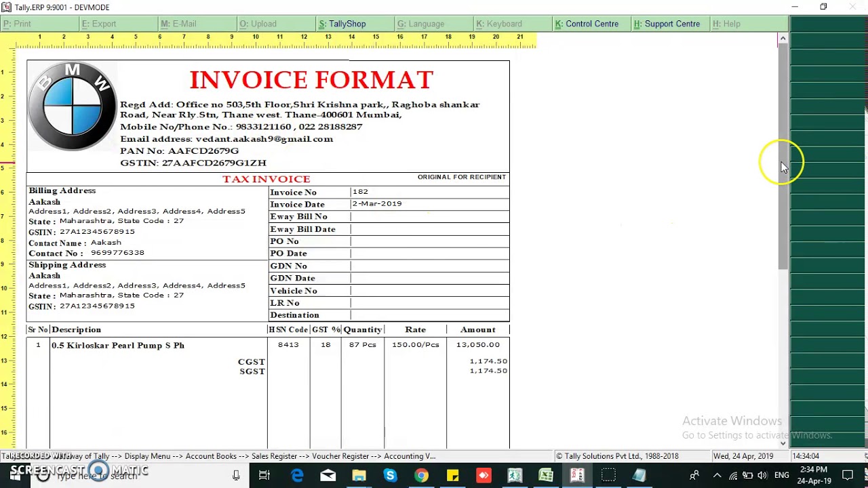Click the Contact No 9699776338 line
The width and height of the screenshot is (868, 488).
86,253
